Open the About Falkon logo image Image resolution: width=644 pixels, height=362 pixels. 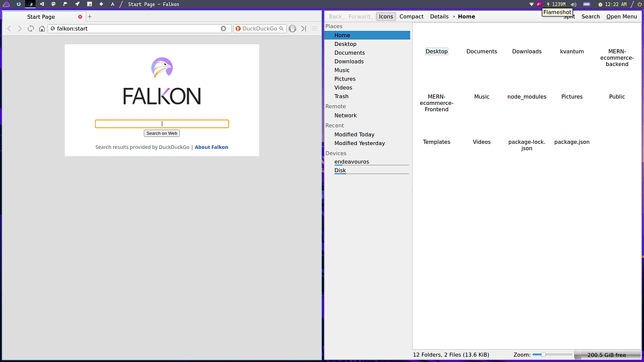tap(162, 67)
